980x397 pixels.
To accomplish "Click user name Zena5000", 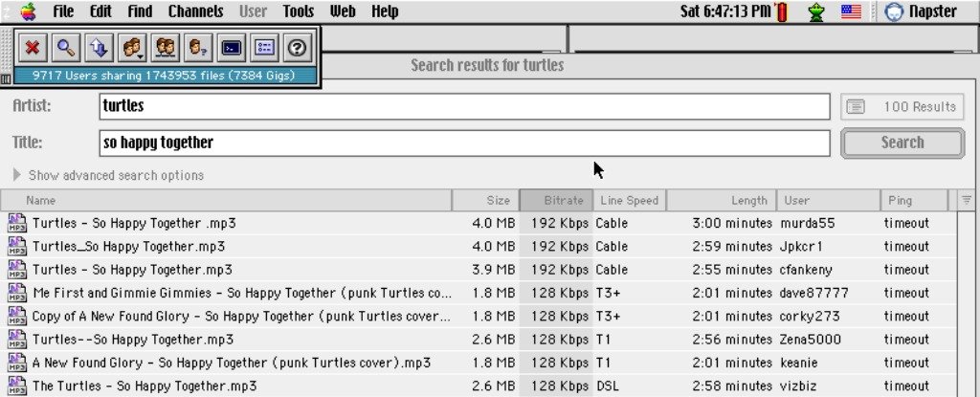I will (811, 340).
